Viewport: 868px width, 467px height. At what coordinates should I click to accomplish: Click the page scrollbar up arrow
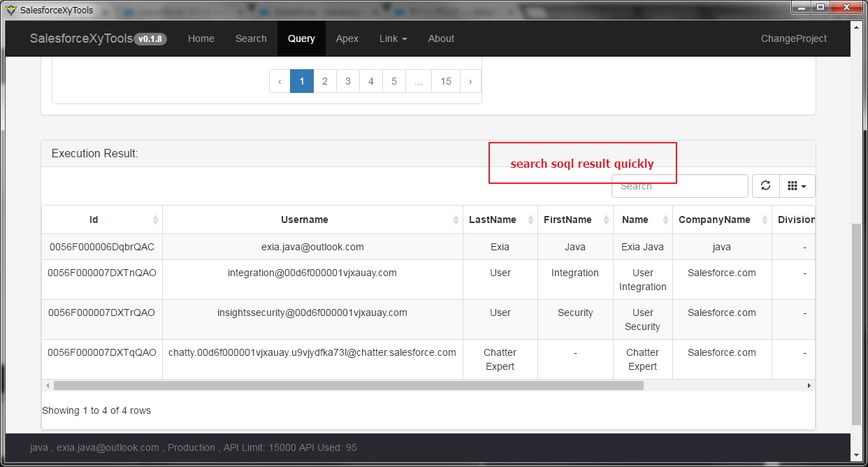coord(857,27)
